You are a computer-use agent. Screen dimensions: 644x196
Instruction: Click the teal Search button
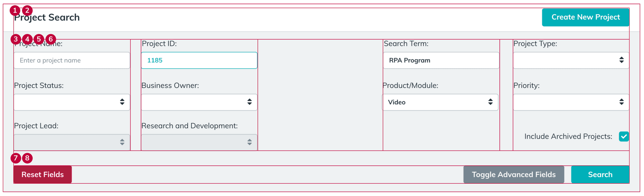click(600, 175)
